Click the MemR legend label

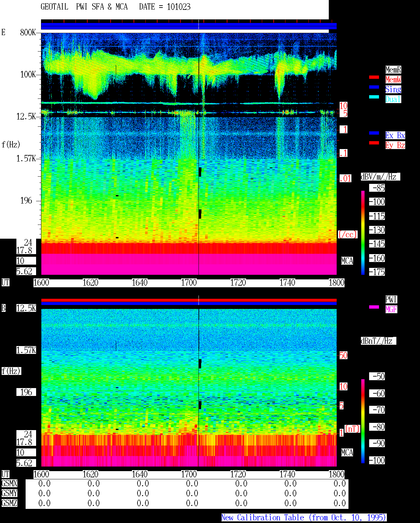(393, 70)
